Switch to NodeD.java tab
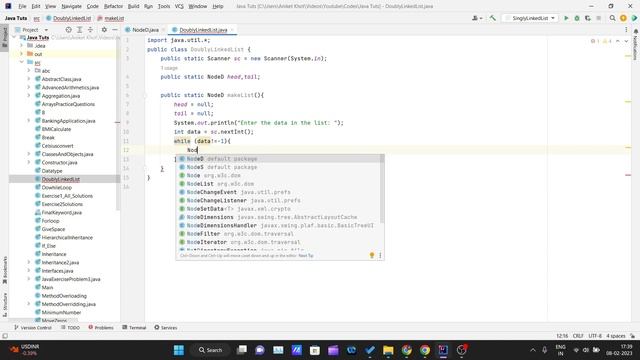Image resolution: width=640 pixels, height=360 pixels. pyautogui.click(x=145, y=30)
